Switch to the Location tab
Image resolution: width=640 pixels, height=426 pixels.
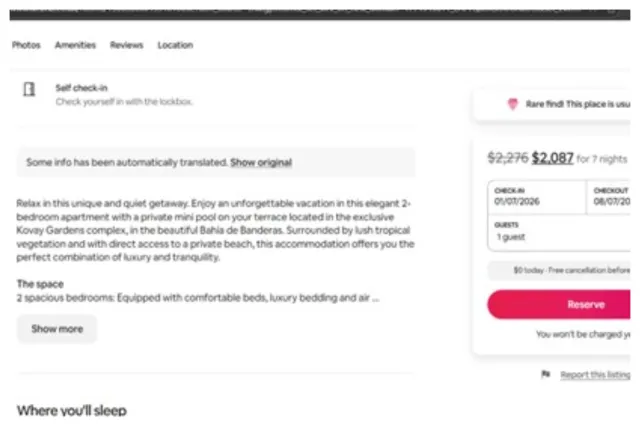coord(175,45)
